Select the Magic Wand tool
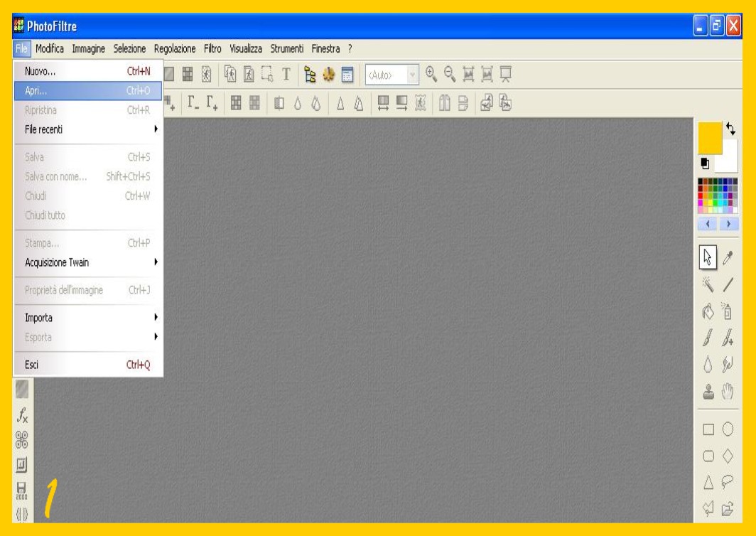The image size is (756, 536). pyautogui.click(x=707, y=284)
